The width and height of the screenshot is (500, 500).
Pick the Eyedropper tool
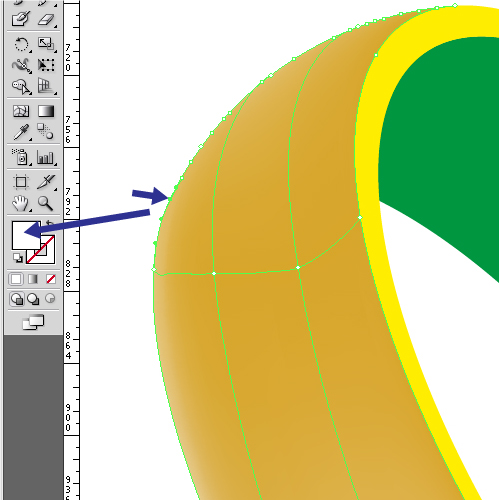tap(21, 132)
